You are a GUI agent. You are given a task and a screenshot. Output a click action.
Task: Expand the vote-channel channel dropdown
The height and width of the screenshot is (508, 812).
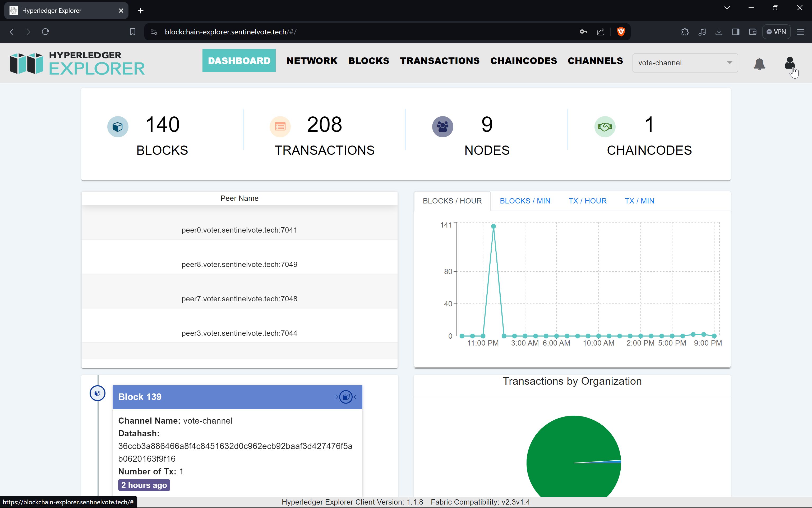[x=685, y=63]
